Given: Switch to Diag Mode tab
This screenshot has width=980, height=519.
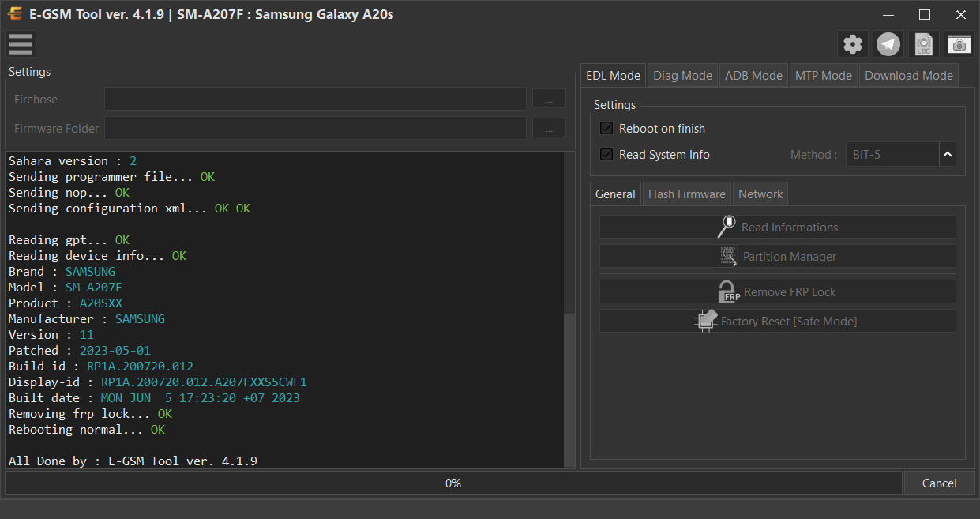Looking at the screenshot, I should (x=682, y=75).
